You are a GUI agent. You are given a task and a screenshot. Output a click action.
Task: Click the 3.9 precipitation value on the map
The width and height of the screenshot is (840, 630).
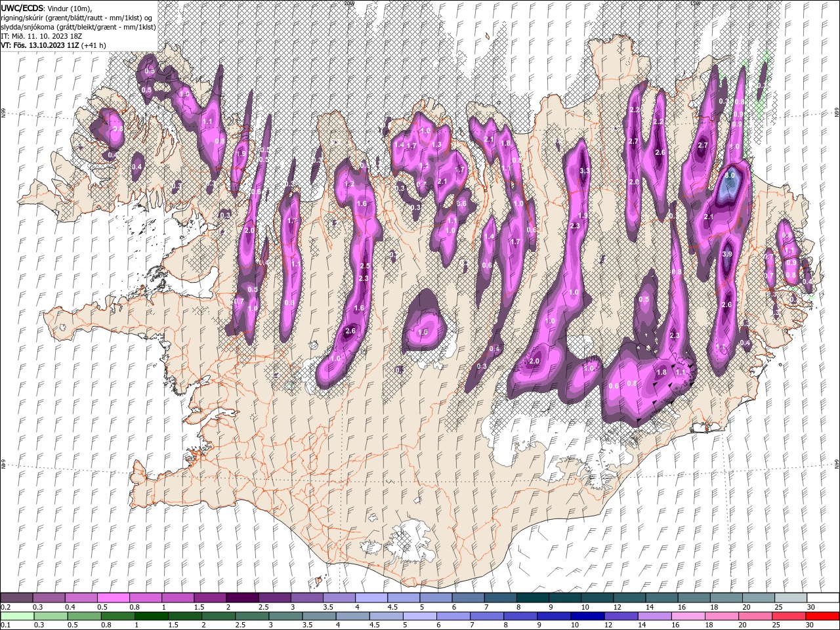pyautogui.click(x=727, y=254)
